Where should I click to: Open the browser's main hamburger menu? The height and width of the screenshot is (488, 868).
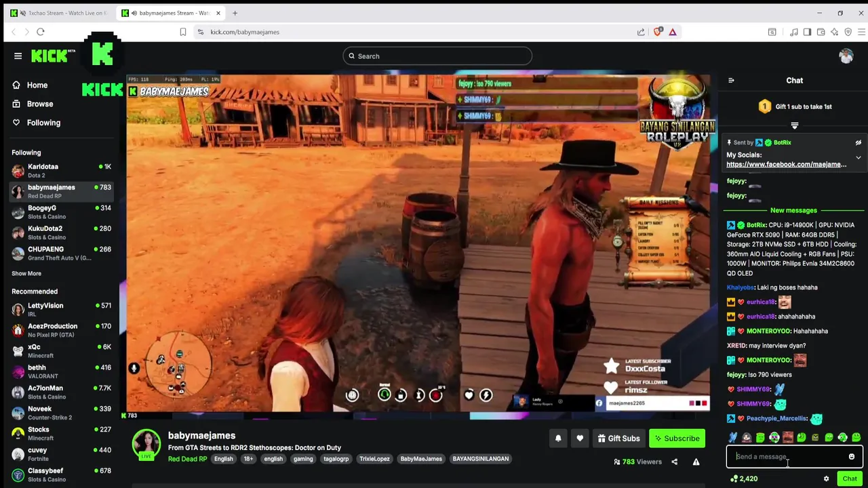(x=861, y=32)
